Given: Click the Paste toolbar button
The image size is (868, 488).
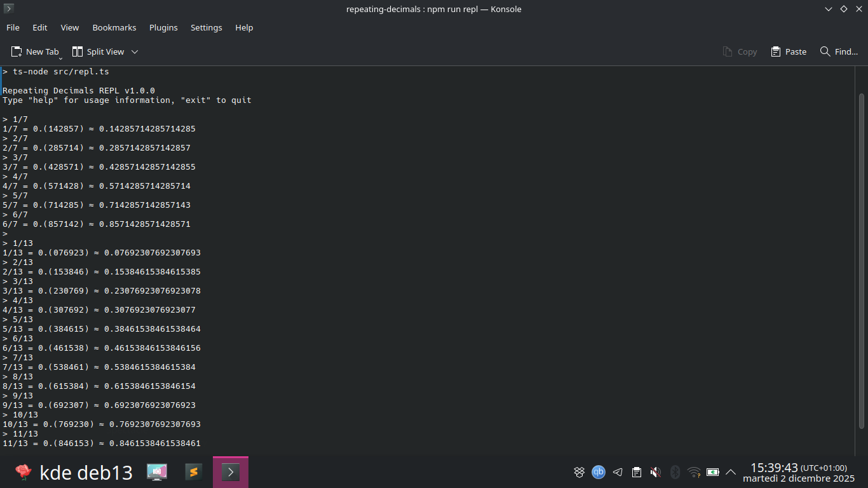Looking at the screenshot, I should tap(789, 51).
